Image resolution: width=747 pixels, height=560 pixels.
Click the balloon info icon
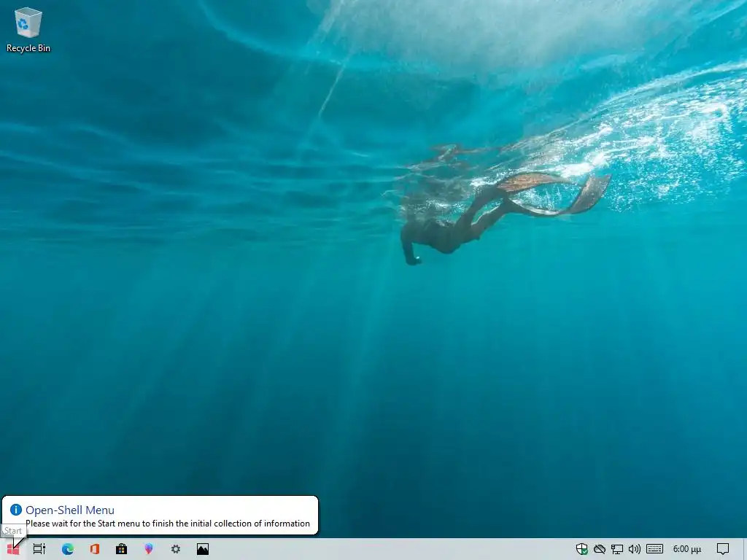[16, 510]
